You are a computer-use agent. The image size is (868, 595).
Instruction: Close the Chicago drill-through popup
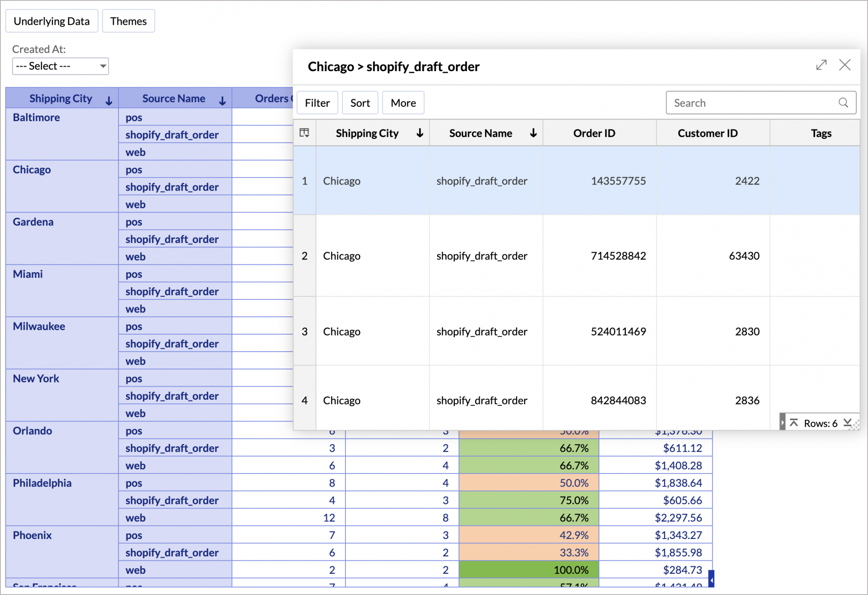[845, 65]
